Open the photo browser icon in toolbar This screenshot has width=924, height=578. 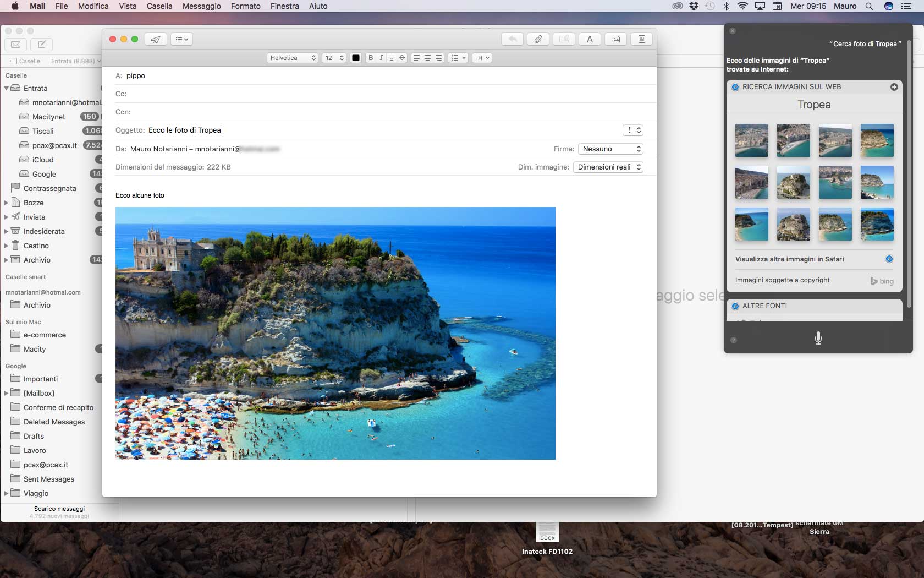point(615,39)
